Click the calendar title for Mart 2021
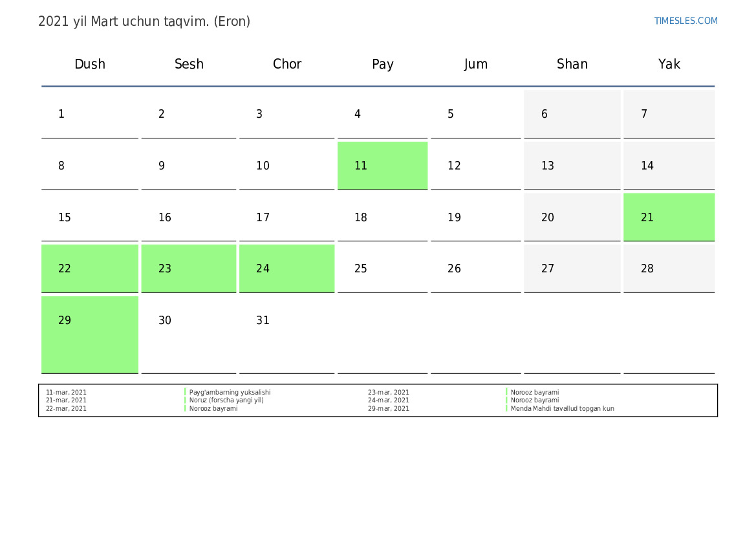Image resolution: width=756 pixels, height=535 pixels. pyautogui.click(x=144, y=21)
